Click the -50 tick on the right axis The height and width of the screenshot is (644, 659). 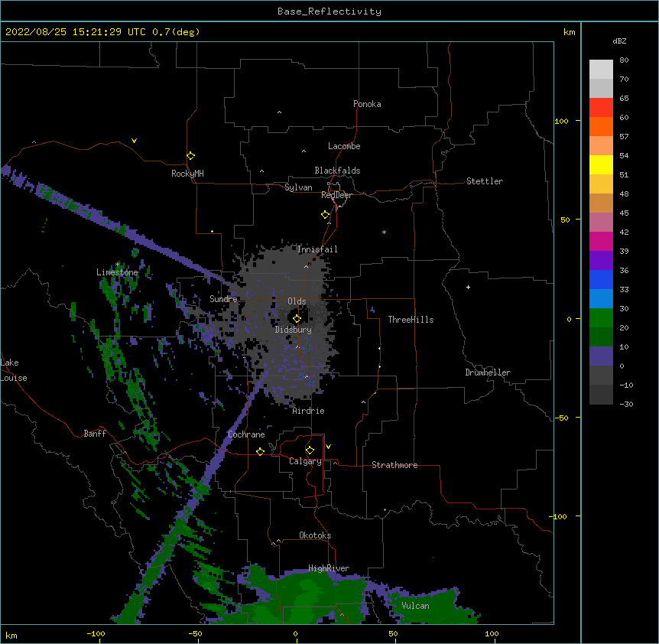click(x=561, y=418)
